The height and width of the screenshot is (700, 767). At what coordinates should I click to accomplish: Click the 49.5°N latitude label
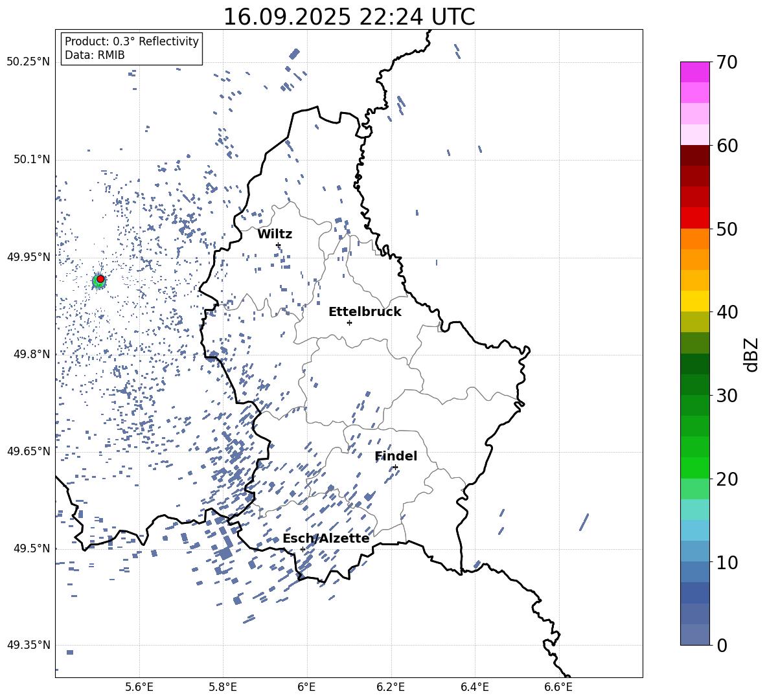[x=32, y=548]
